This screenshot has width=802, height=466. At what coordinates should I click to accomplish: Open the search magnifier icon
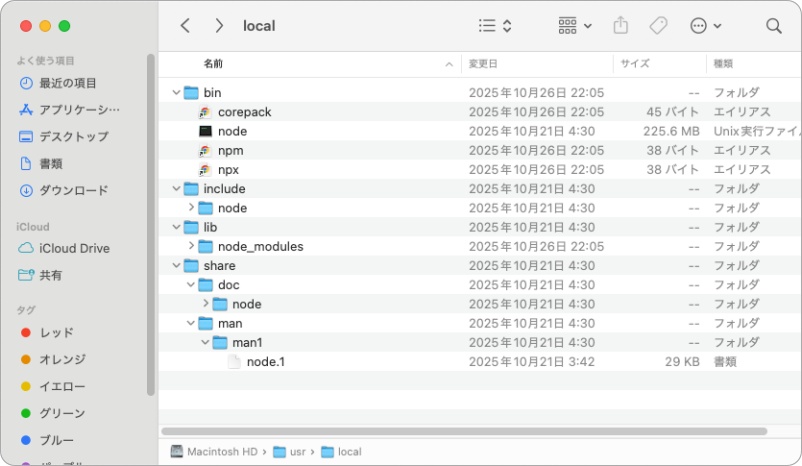[x=773, y=26]
